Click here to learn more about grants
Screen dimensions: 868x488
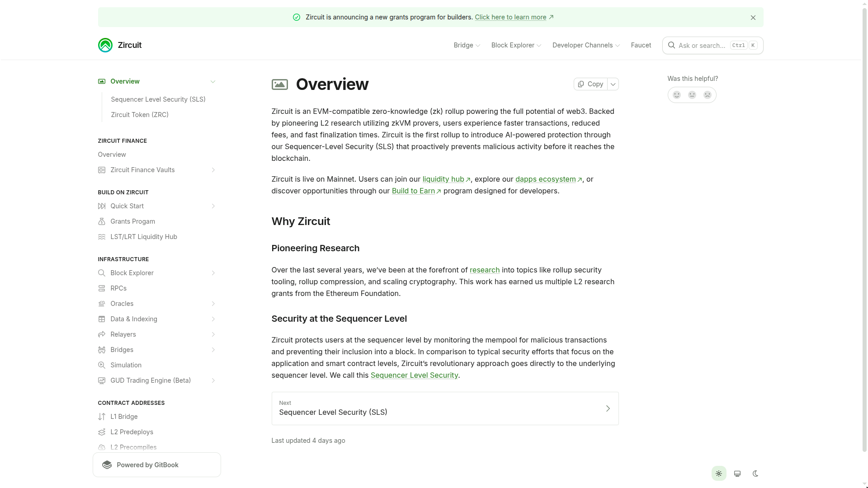(x=511, y=17)
